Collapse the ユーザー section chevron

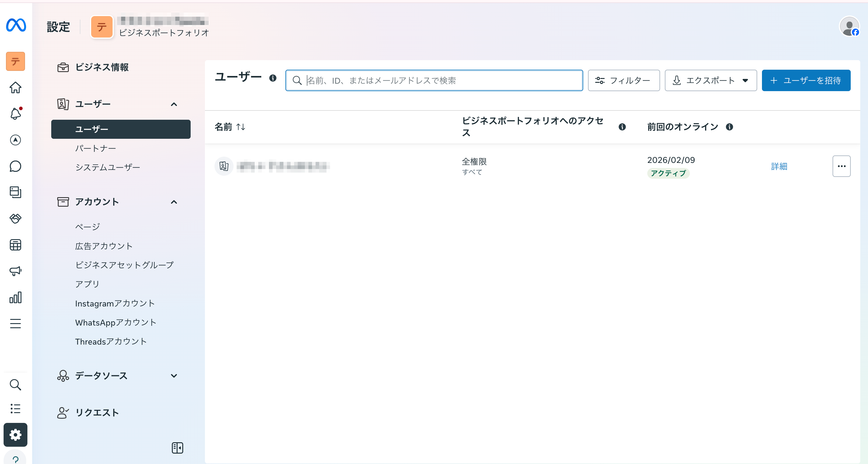[x=174, y=104]
